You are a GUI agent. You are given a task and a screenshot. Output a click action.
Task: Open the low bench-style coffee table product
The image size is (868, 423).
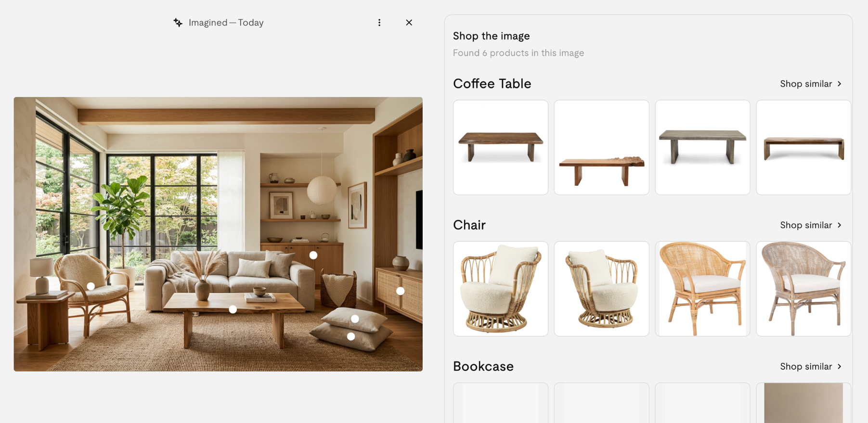click(803, 147)
